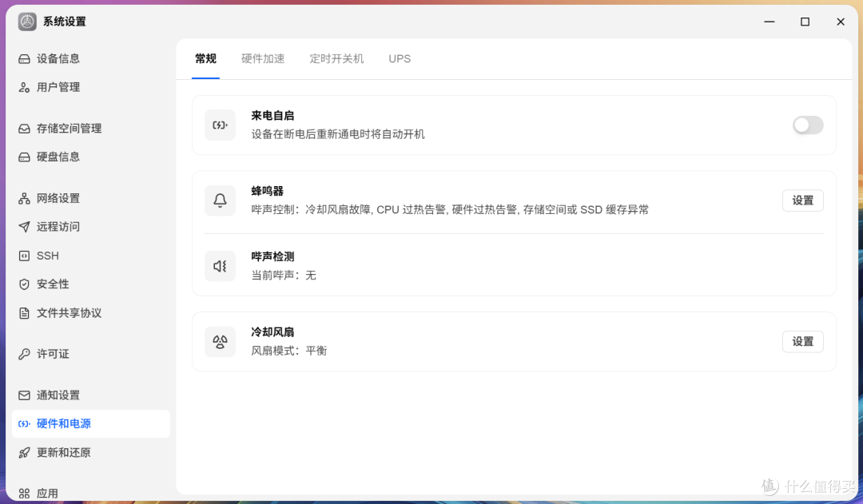Viewport: 863px width, 504px height.
Task: Switch to the 常规 tab
Action: (x=206, y=59)
